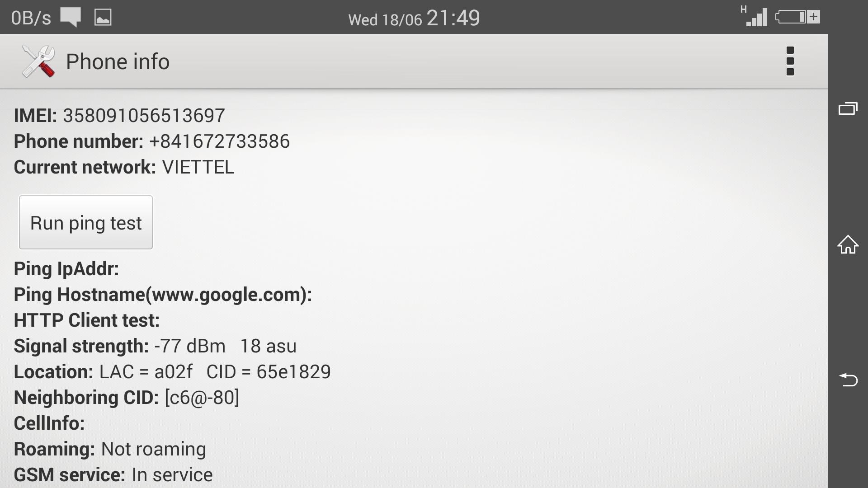Tap the chat notification icon in status bar

tap(71, 17)
